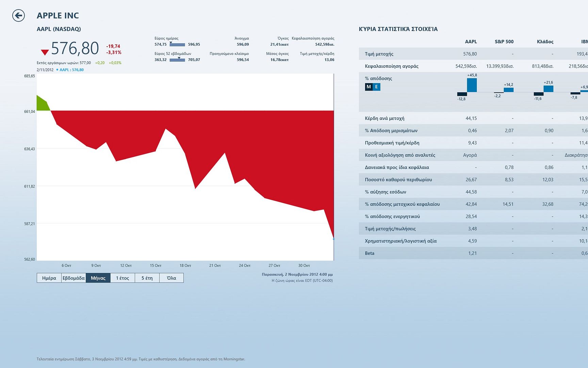Click Προηγούμενο κλείσιμο value 596,54

coord(243,60)
